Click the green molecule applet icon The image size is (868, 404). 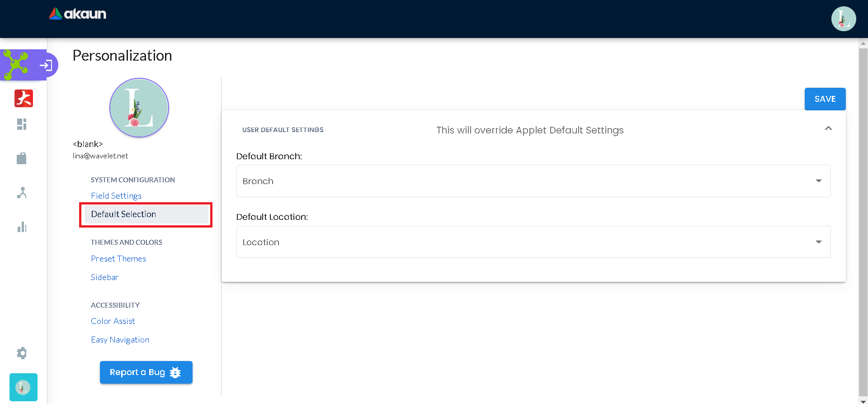[16, 65]
